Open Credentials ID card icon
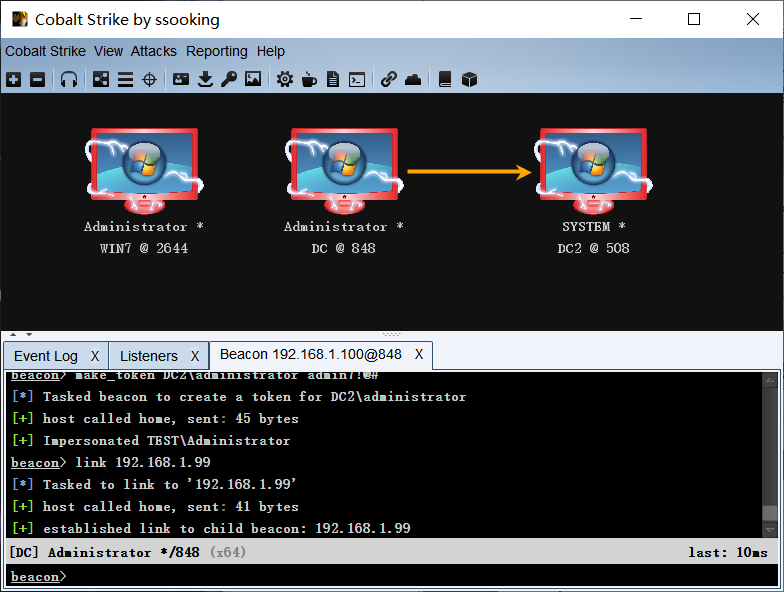 coord(180,79)
